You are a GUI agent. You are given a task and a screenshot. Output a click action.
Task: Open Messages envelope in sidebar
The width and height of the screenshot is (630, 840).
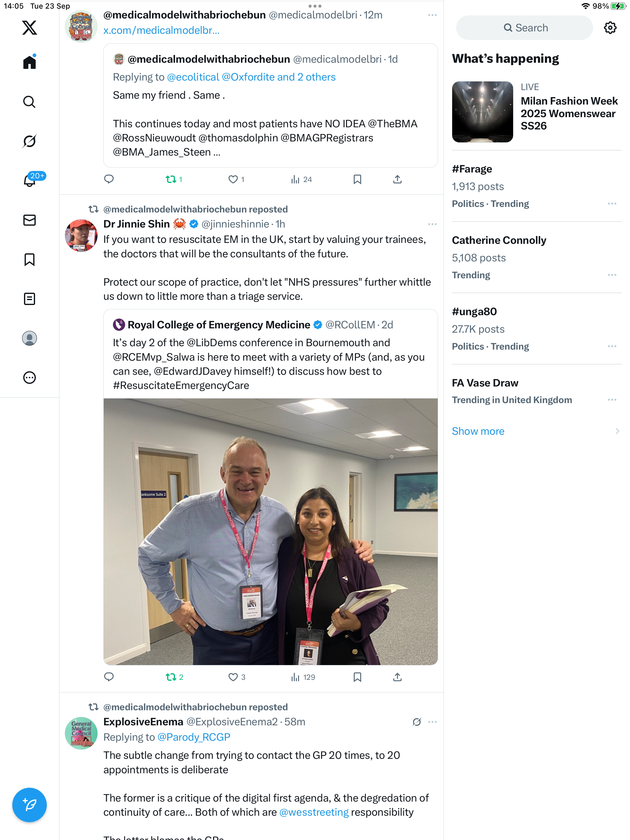click(29, 220)
